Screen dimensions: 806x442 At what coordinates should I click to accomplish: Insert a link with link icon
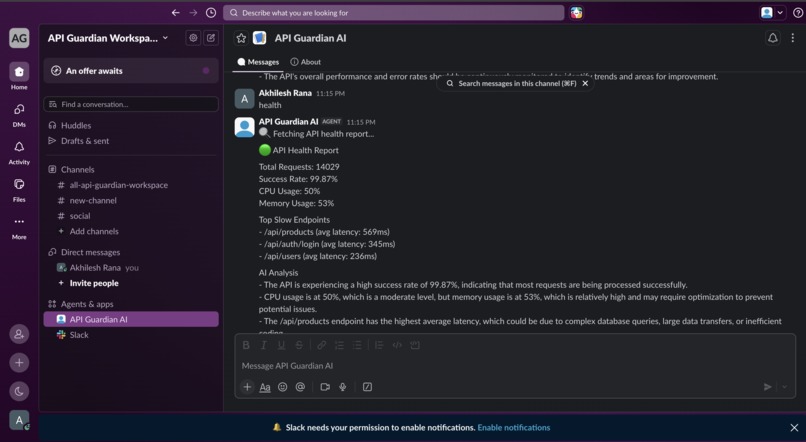[321, 345]
